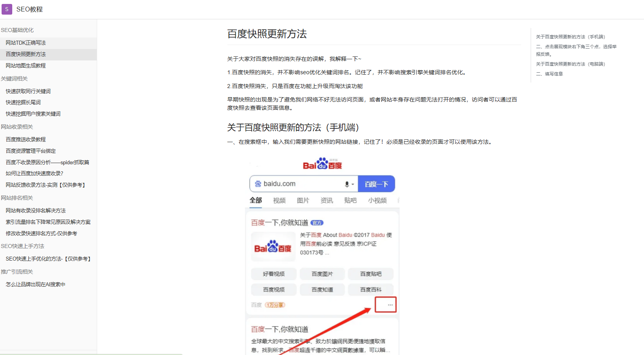644x355 pixels.
Task: Click the 百度百科 button in the image
Action: click(371, 289)
